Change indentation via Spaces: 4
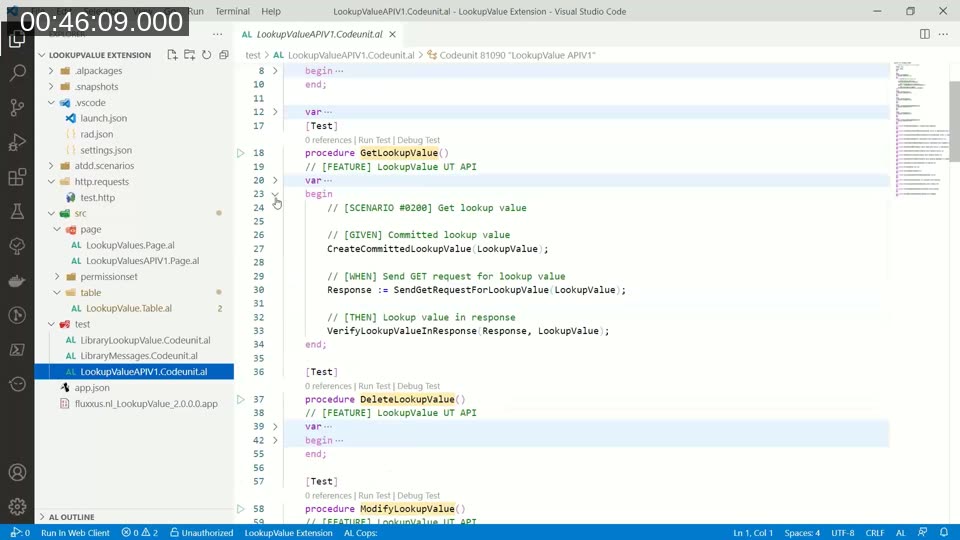 point(802,533)
